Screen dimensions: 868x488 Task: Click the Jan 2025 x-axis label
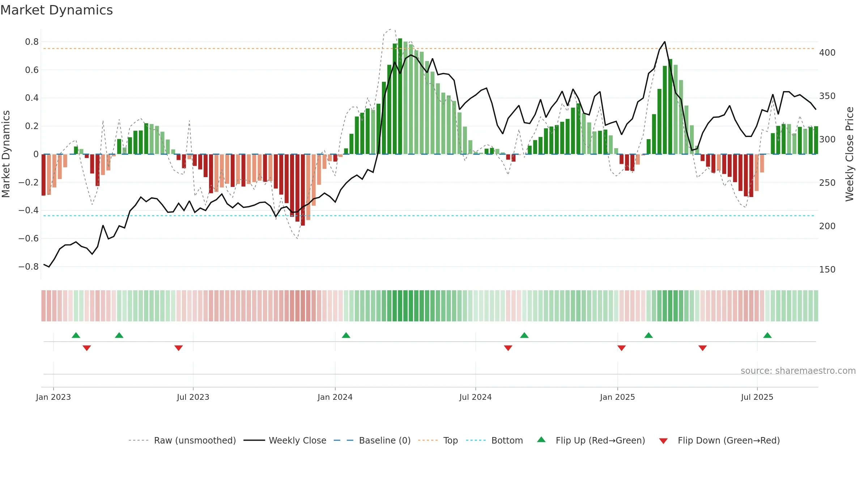[x=618, y=397]
